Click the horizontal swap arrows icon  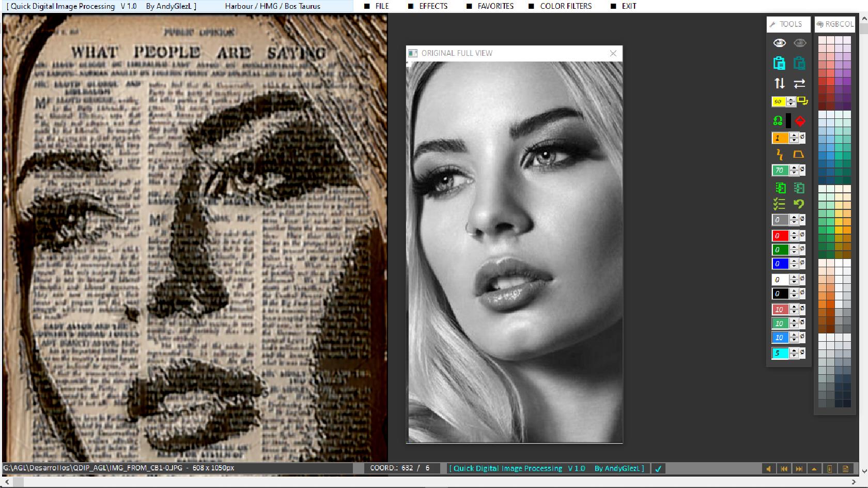[799, 83]
